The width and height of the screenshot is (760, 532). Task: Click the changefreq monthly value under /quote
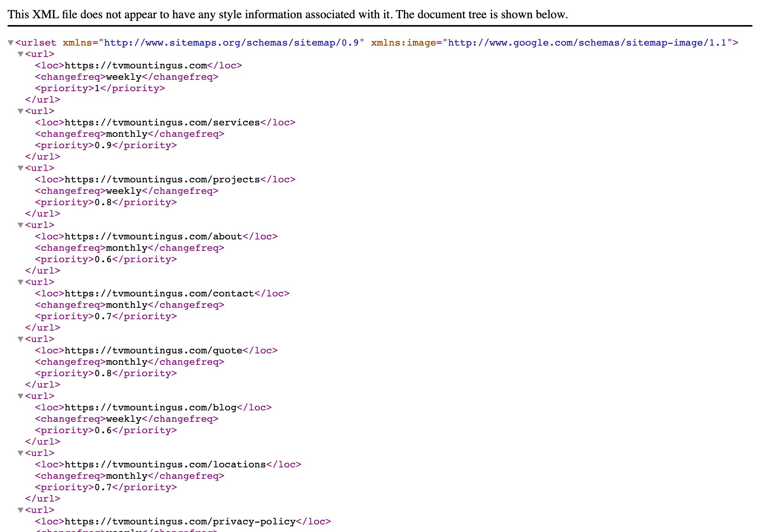tap(127, 362)
